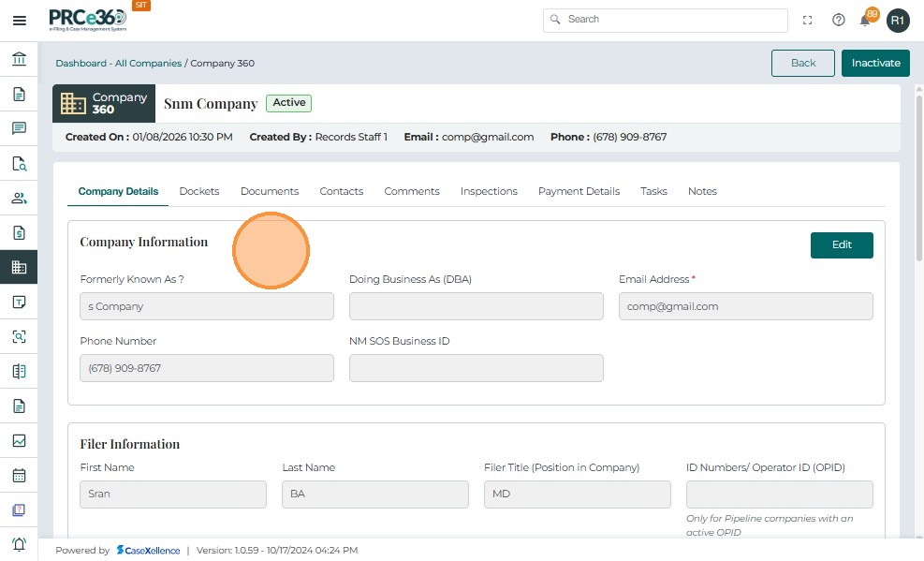
Task: Select the active companies building sidebar icon
Action: 19,267
